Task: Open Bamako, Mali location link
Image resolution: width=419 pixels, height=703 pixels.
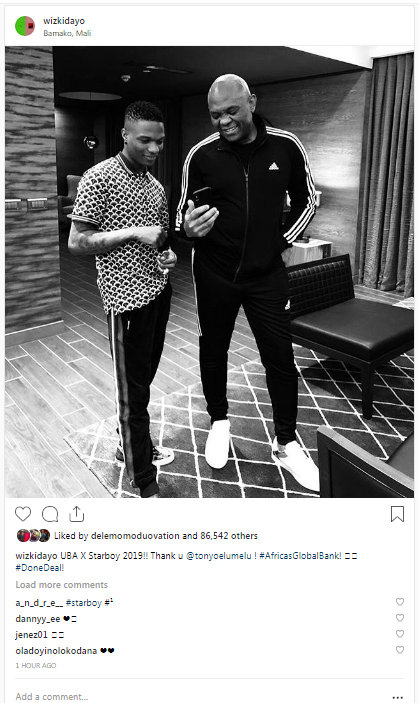Action: [x=67, y=33]
